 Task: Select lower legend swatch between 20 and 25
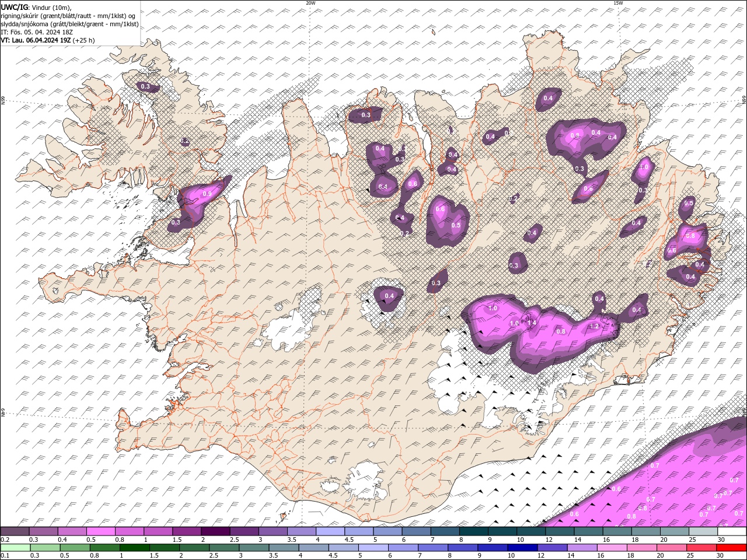(673, 548)
